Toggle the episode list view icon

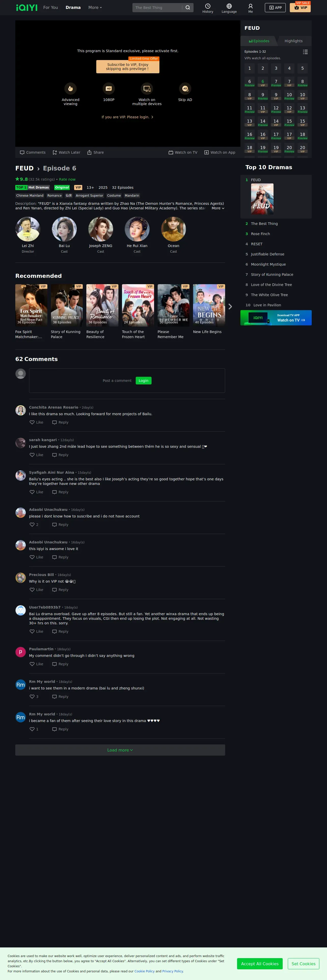(x=305, y=52)
